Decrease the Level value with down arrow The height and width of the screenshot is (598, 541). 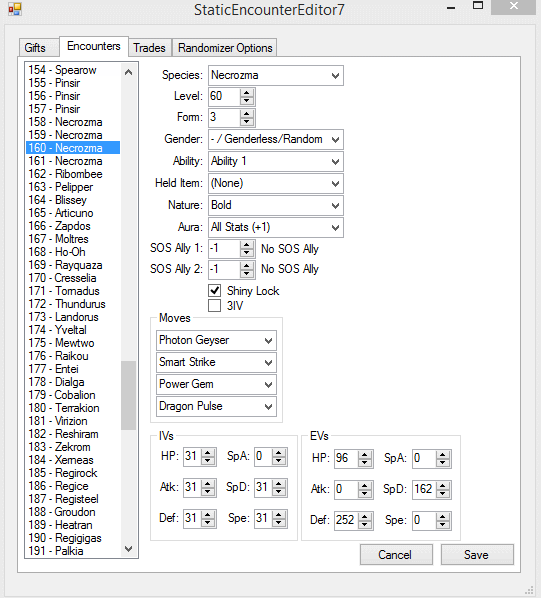click(x=247, y=101)
